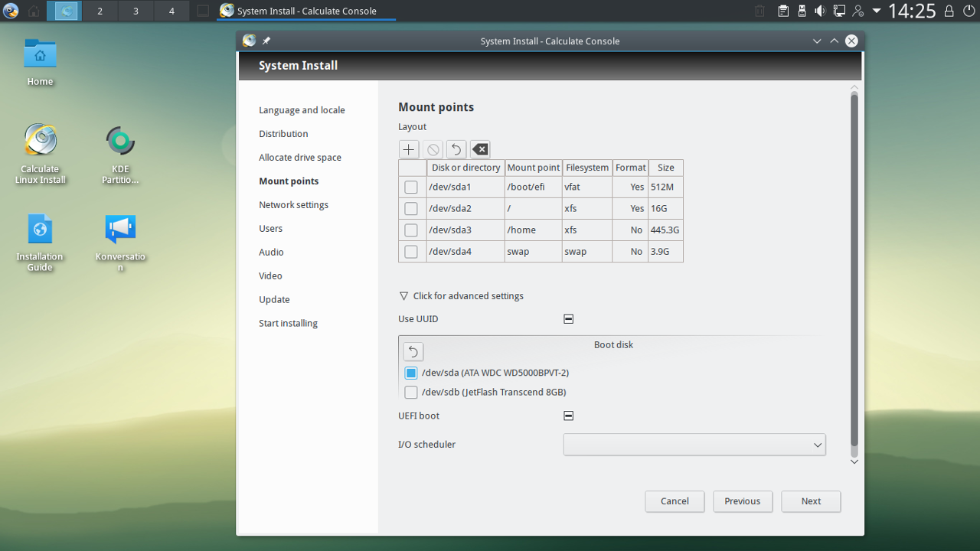Clear the layout table with backspace icon
The height and width of the screenshot is (551, 980).
[x=479, y=149]
